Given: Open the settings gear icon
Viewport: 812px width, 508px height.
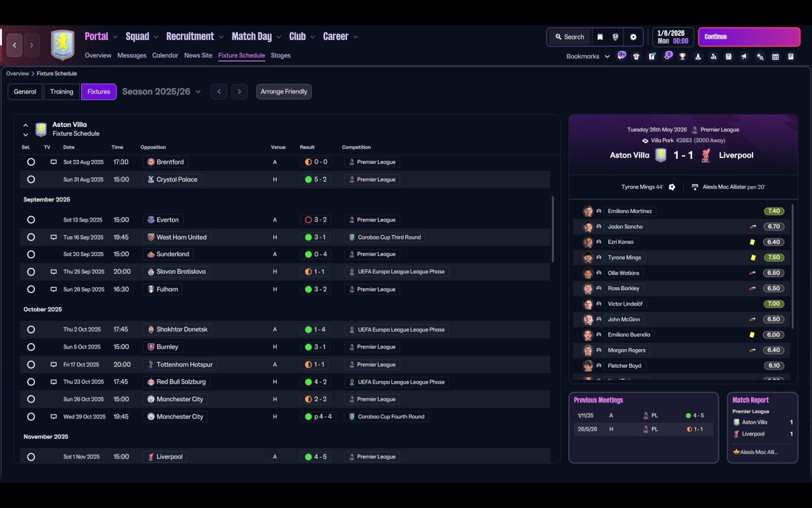Looking at the screenshot, I should point(633,37).
